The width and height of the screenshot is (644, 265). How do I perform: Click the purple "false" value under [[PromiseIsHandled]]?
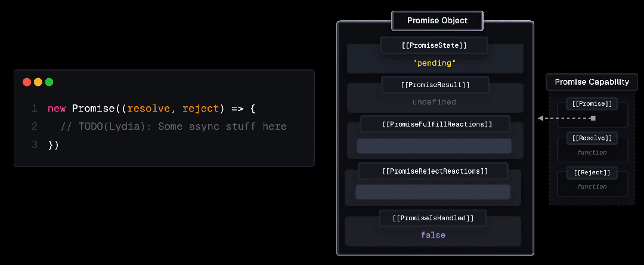tap(433, 235)
